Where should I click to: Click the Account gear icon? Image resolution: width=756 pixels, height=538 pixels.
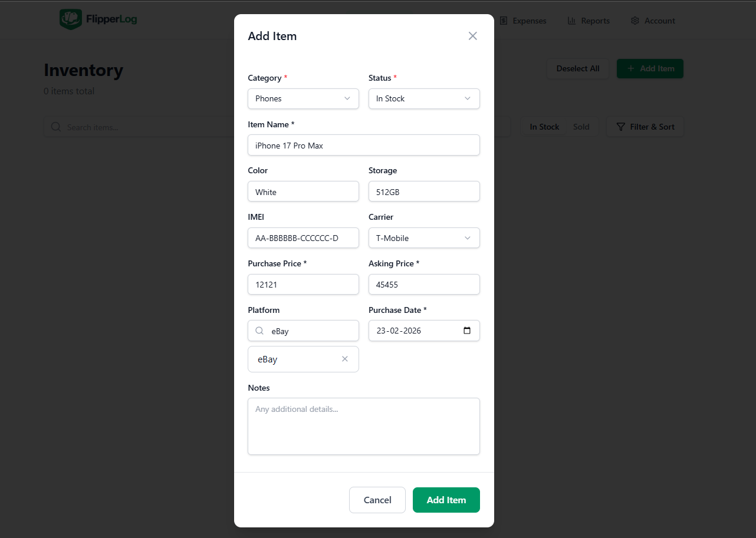point(635,21)
